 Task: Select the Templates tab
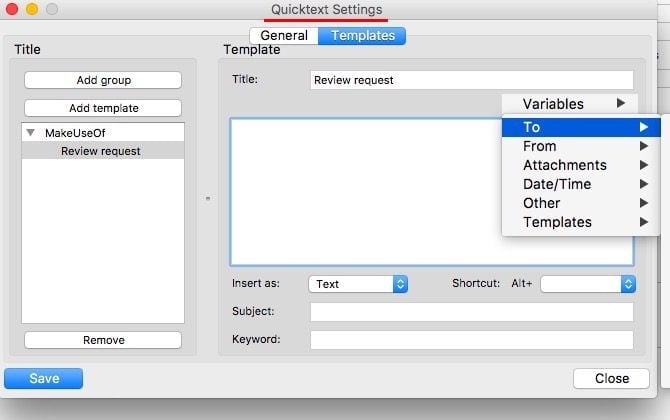(362, 35)
